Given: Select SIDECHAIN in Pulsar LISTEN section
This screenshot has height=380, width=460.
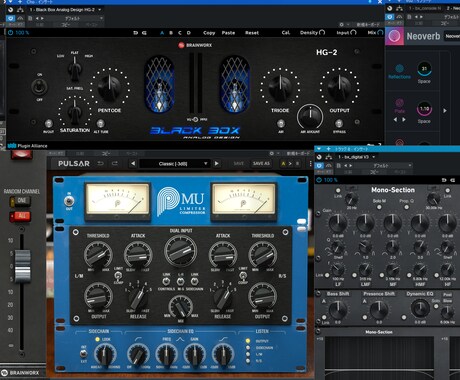Looking at the screenshot, I should coord(248,348).
